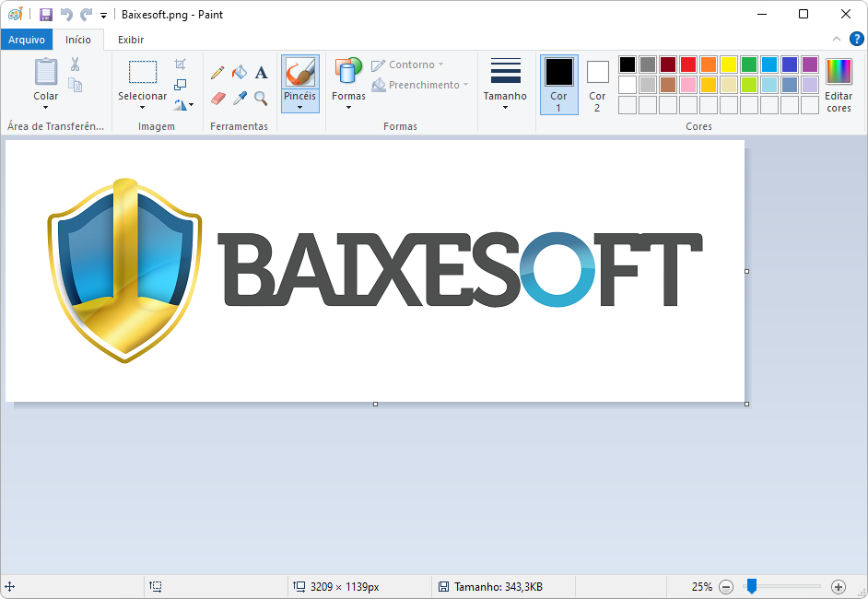Click the Tamanho: 343,3KB file size readout

coord(499,587)
